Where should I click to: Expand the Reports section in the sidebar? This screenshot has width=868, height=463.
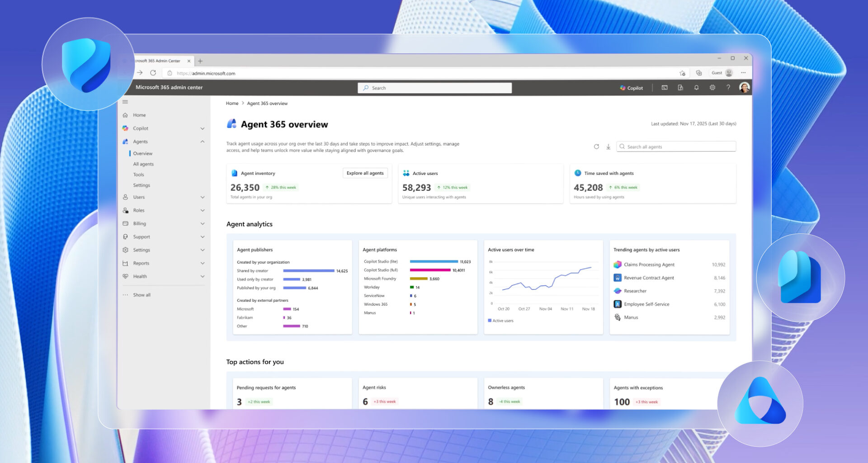click(x=202, y=263)
